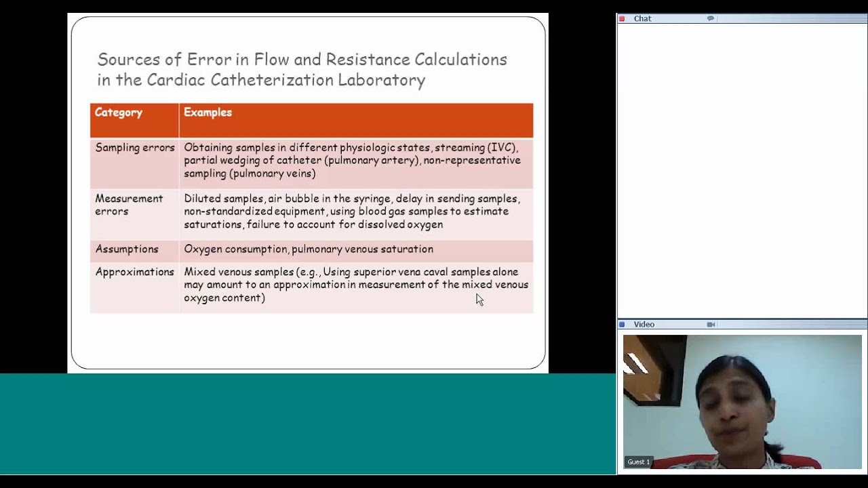Open the Guest 1 webcam video feed
868x488 pixels.
tap(743, 402)
